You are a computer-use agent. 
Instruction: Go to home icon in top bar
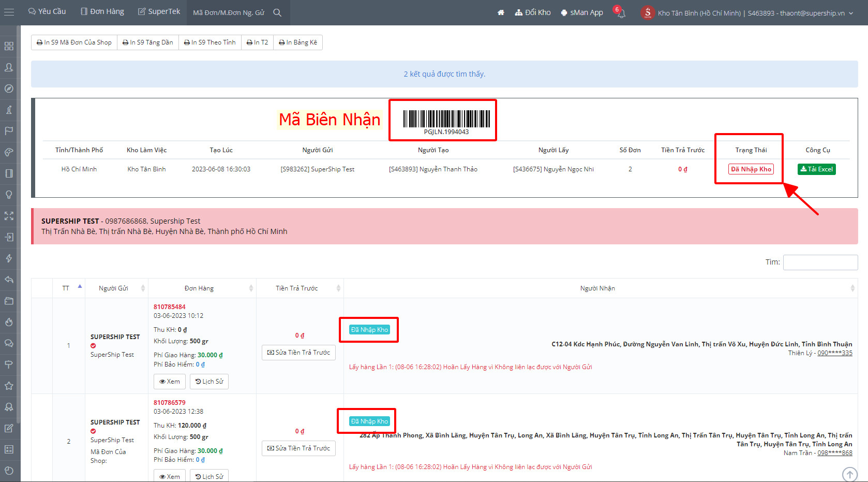point(501,12)
